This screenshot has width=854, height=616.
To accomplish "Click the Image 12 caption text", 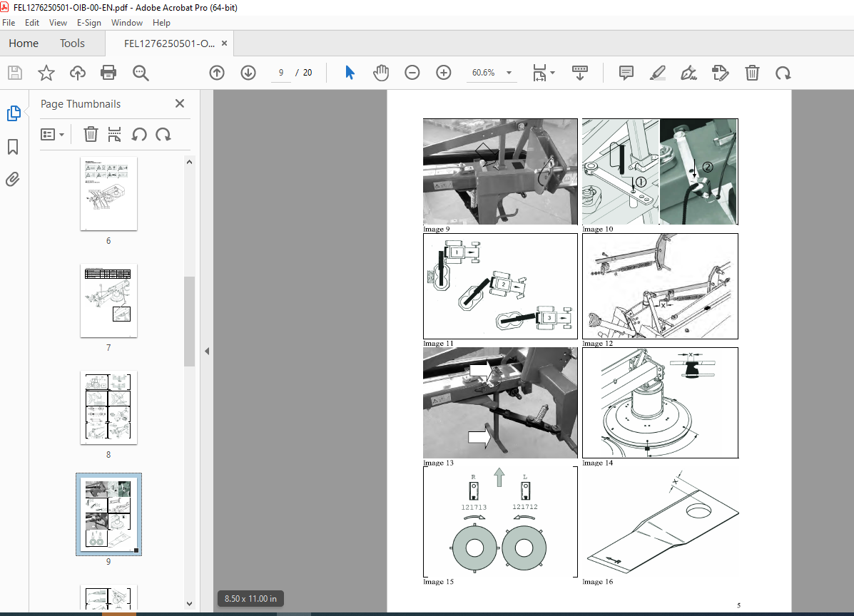I will [x=597, y=344].
